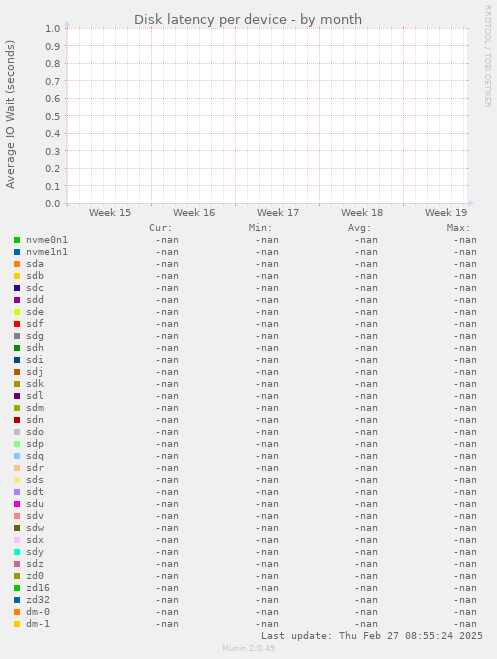Image resolution: width=497 pixels, height=659 pixels.
Task: Click the sdi legend label
Action: tap(35, 360)
